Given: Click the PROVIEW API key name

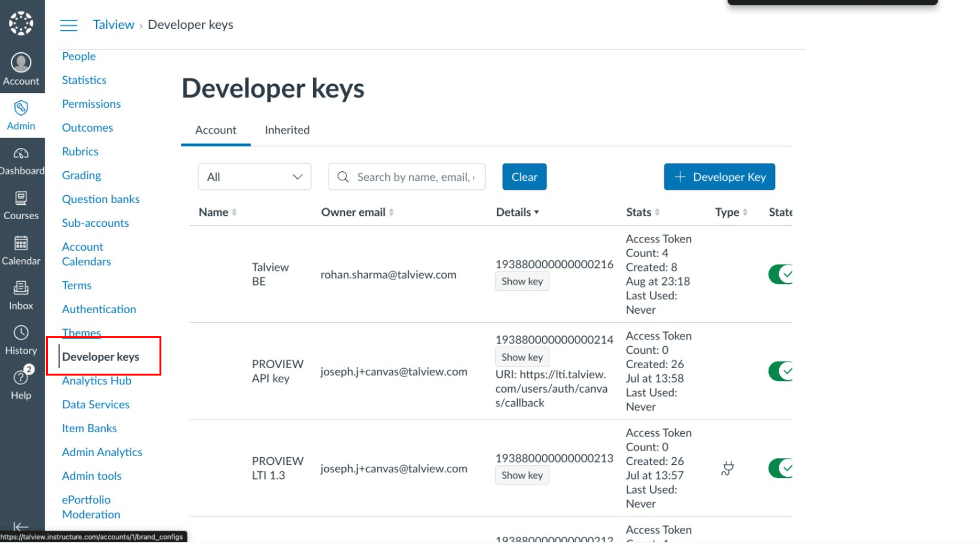Looking at the screenshot, I should click(278, 371).
